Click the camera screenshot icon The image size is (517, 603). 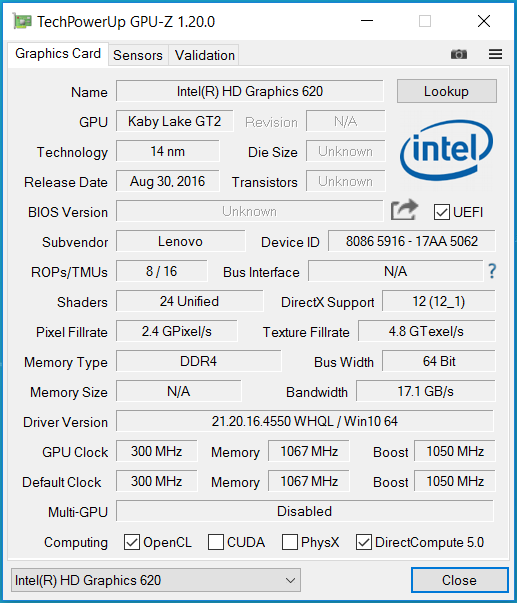click(x=459, y=54)
